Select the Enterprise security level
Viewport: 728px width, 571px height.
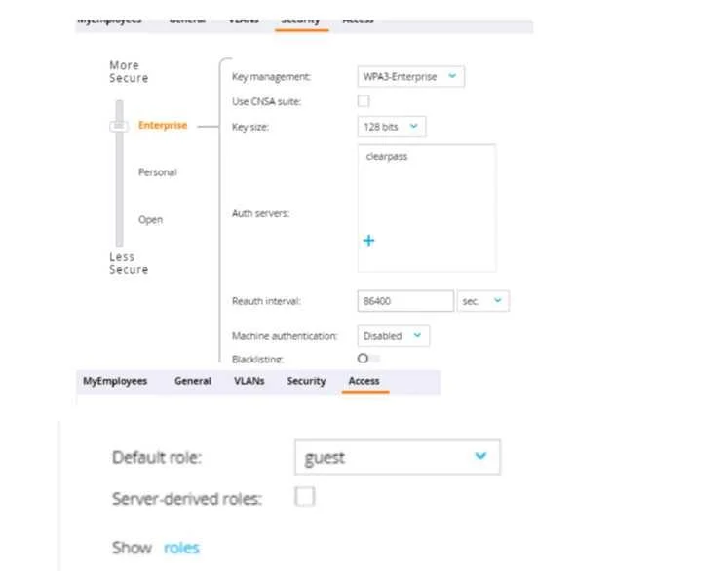click(x=163, y=126)
